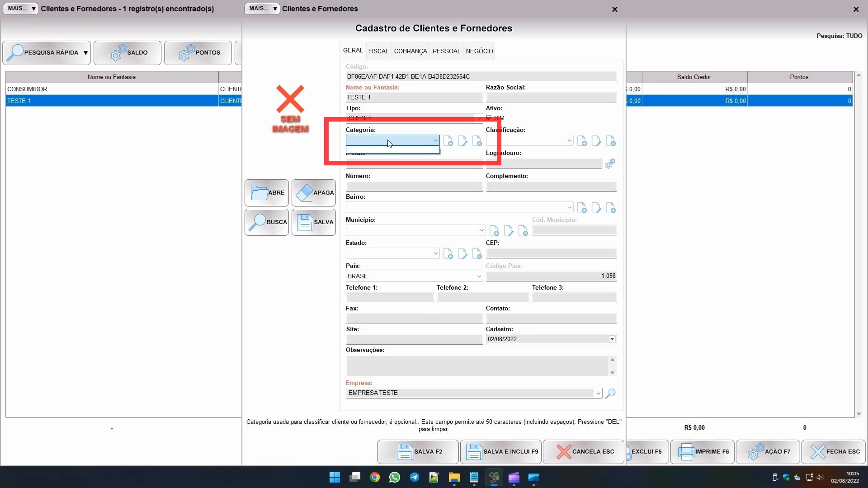
Task: Click the magnifier icon next to Empresa
Action: [x=610, y=393]
